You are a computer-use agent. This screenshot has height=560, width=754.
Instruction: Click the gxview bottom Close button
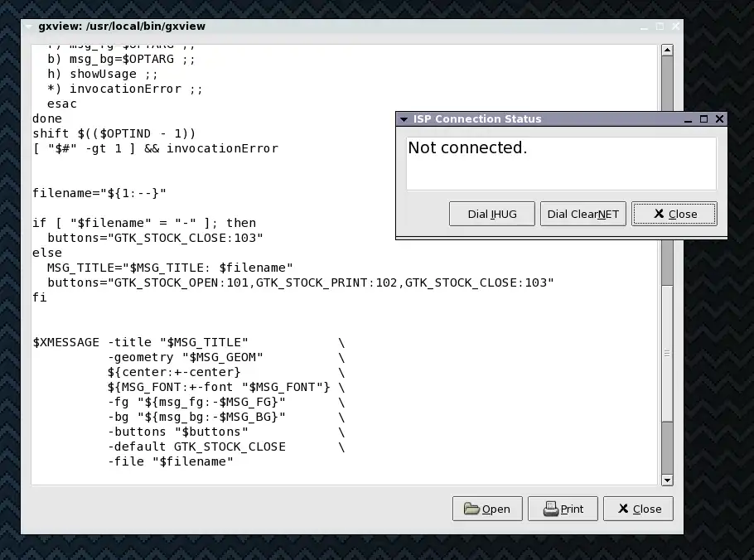tap(638, 509)
